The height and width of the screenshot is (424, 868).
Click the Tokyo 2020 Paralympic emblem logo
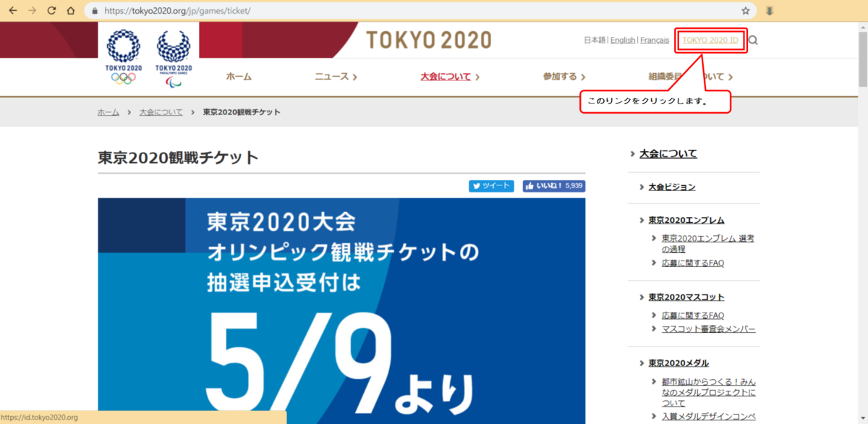tap(173, 58)
